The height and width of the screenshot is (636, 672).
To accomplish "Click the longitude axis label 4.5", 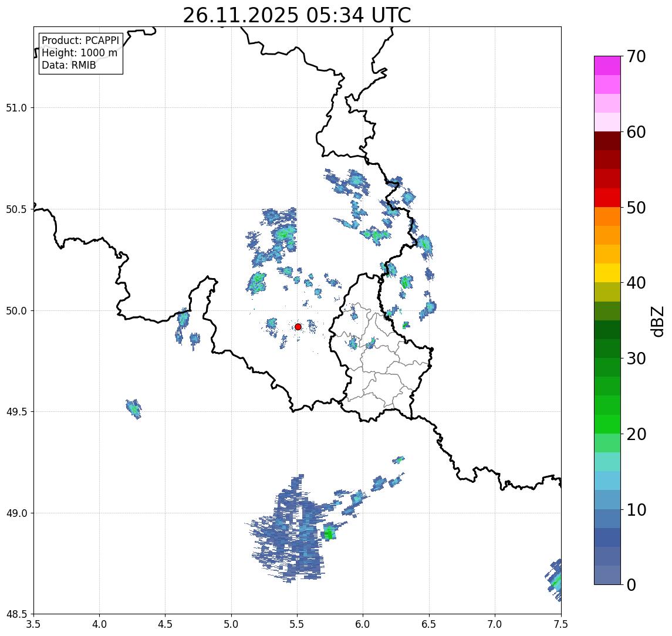I will (166, 624).
